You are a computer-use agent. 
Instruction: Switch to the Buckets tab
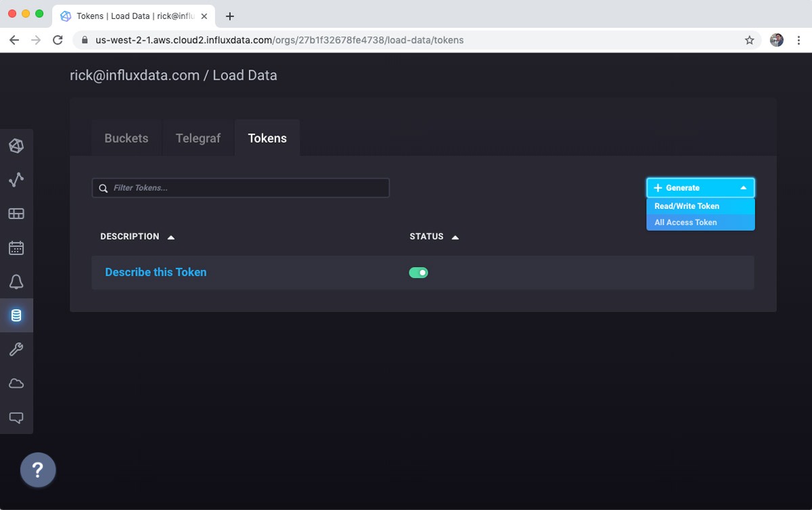point(126,137)
